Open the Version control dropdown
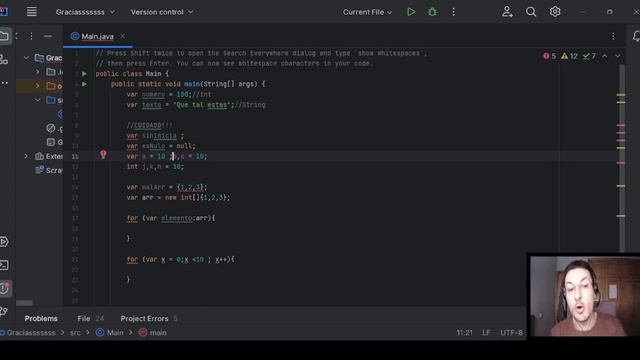Screen dimensions: 640x360 click(x=162, y=12)
